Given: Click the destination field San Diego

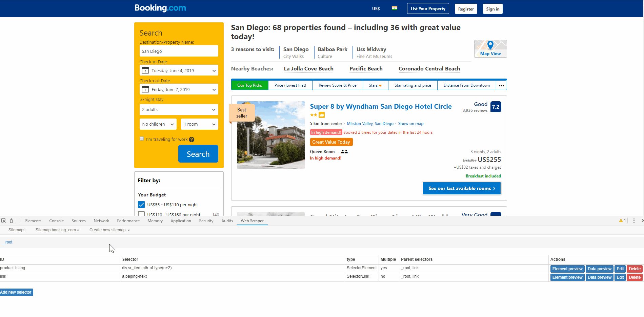Looking at the screenshot, I should coord(179,51).
